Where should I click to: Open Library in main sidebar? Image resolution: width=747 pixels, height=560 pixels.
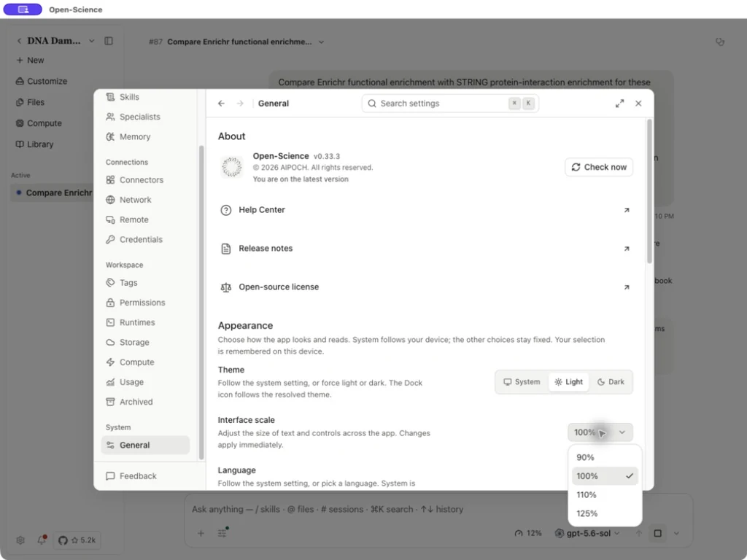click(34, 144)
